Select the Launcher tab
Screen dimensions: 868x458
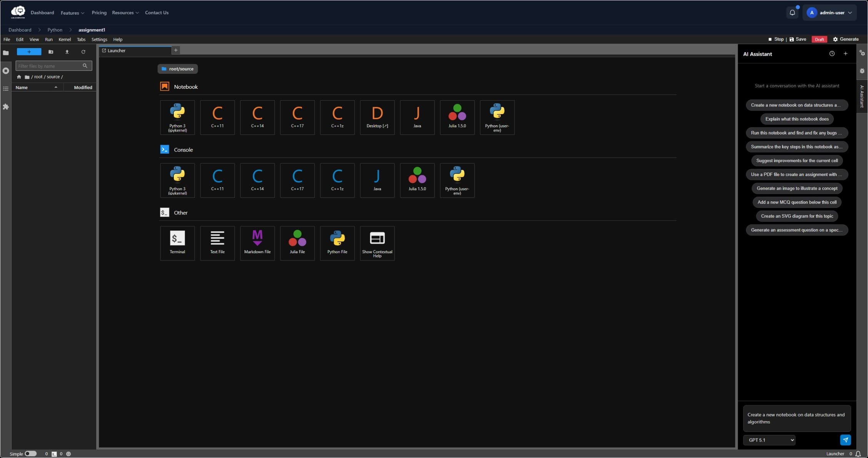pos(135,51)
